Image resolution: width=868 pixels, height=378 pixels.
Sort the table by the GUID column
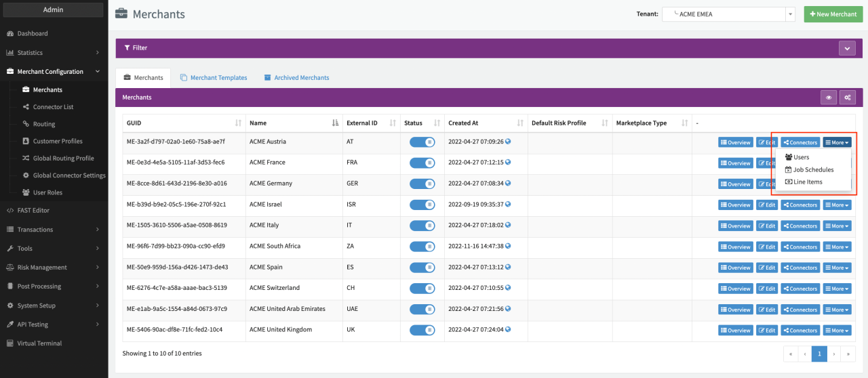pyautogui.click(x=238, y=123)
